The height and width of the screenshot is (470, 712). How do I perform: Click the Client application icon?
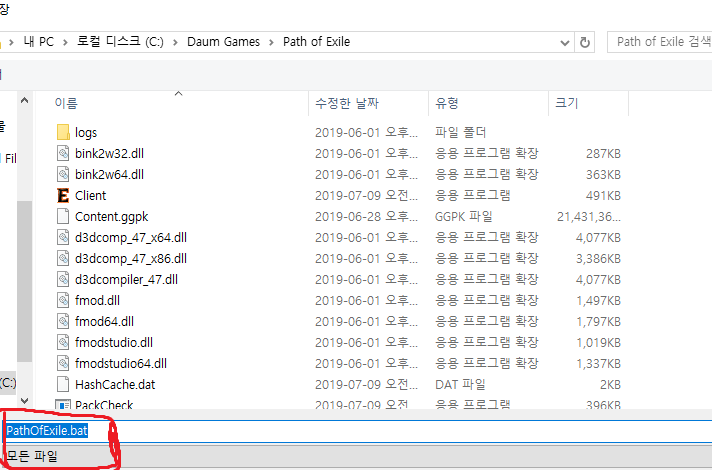pyautogui.click(x=63, y=195)
